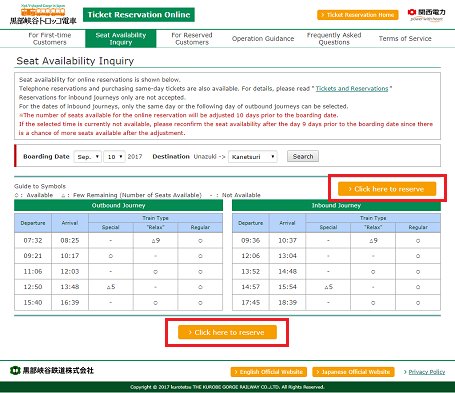Click inbound 10:37 arrival time
The image size is (455, 393).
(287, 240)
